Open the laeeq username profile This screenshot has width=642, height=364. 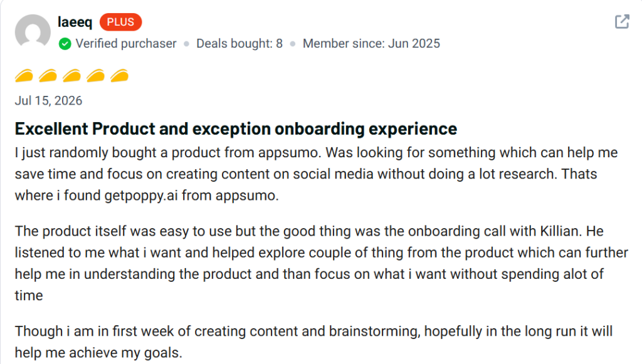75,22
